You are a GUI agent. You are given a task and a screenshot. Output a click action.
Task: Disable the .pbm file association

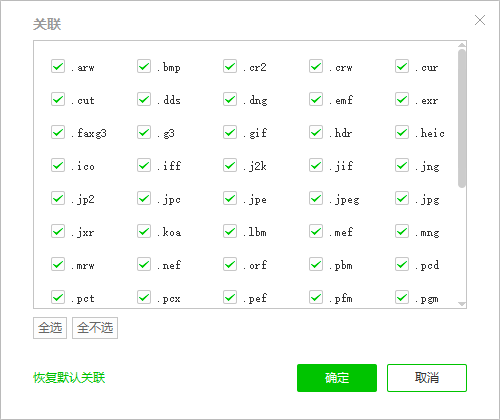coord(316,264)
